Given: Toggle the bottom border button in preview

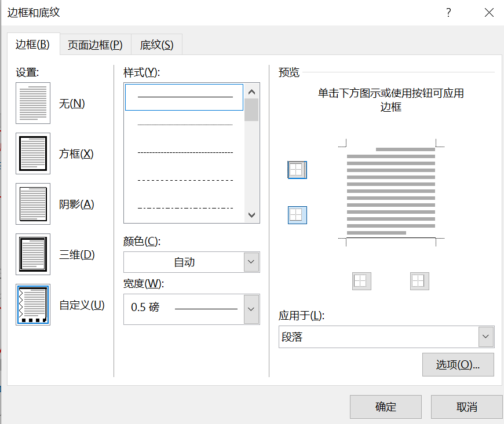Looking at the screenshot, I should [x=297, y=215].
